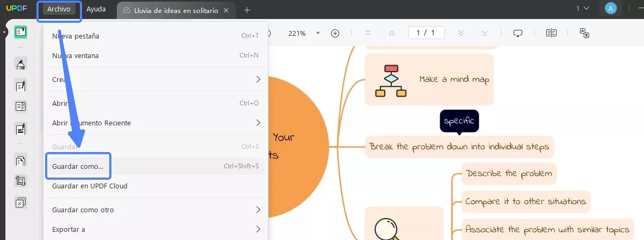Start slideshow presentation mode icon

click(x=517, y=33)
